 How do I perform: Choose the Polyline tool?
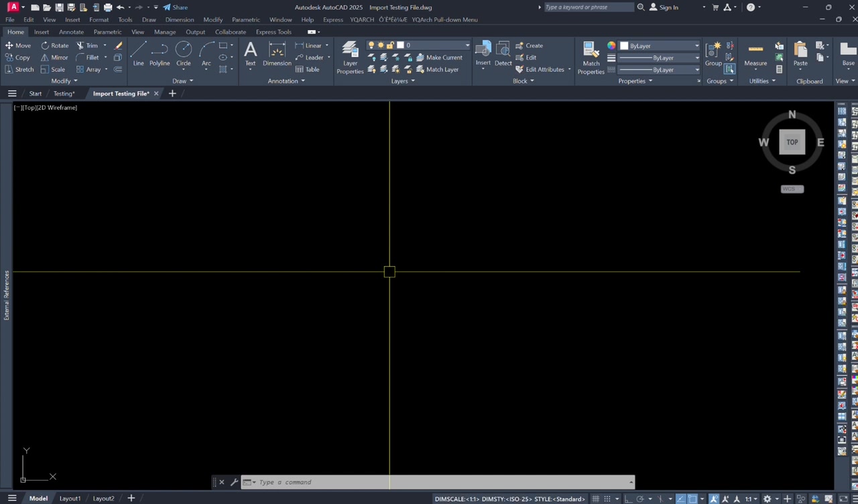tap(160, 54)
